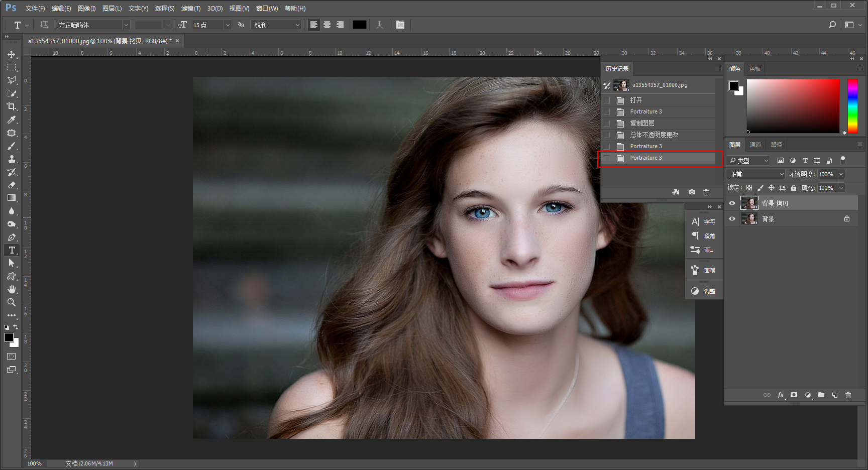This screenshot has width=868, height=470.
Task: Select the Zoom tool
Action: click(x=12, y=302)
